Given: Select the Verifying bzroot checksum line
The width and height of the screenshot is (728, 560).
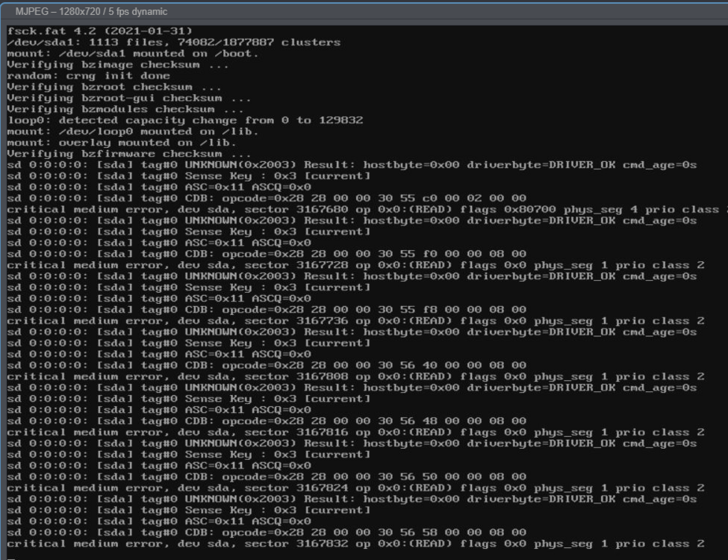Looking at the screenshot, I should coord(114,87).
